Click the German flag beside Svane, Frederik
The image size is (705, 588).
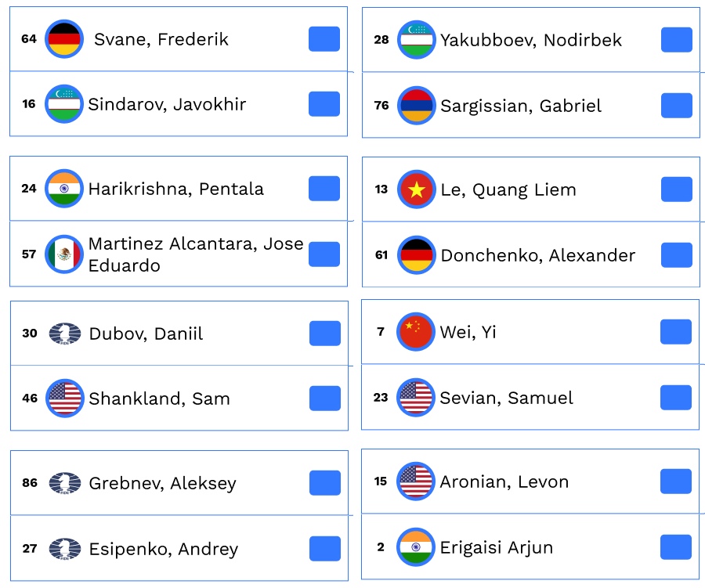pyautogui.click(x=64, y=39)
